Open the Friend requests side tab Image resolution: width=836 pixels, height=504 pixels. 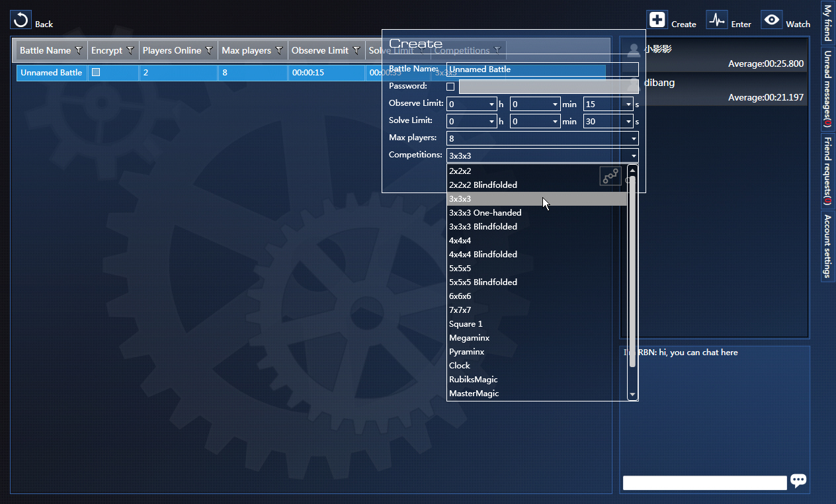tap(827, 171)
